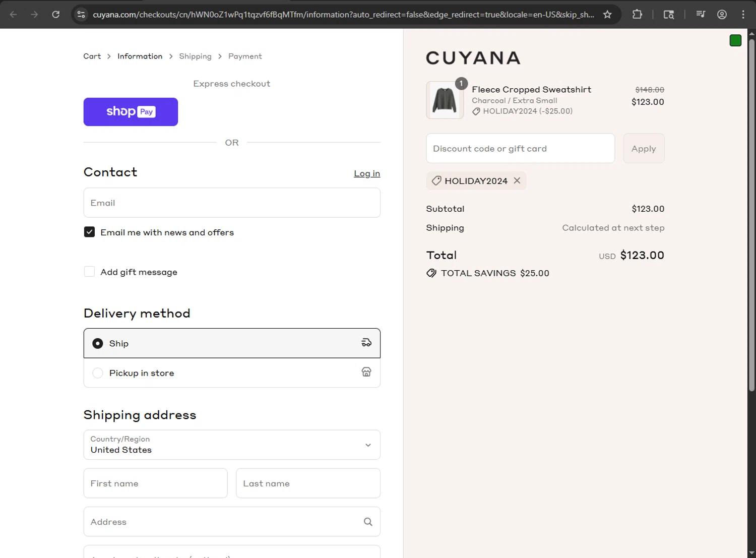Viewport: 756px width, 558px height.
Task: Click the store icon in Pickup row
Action: click(x=366, y=372)
